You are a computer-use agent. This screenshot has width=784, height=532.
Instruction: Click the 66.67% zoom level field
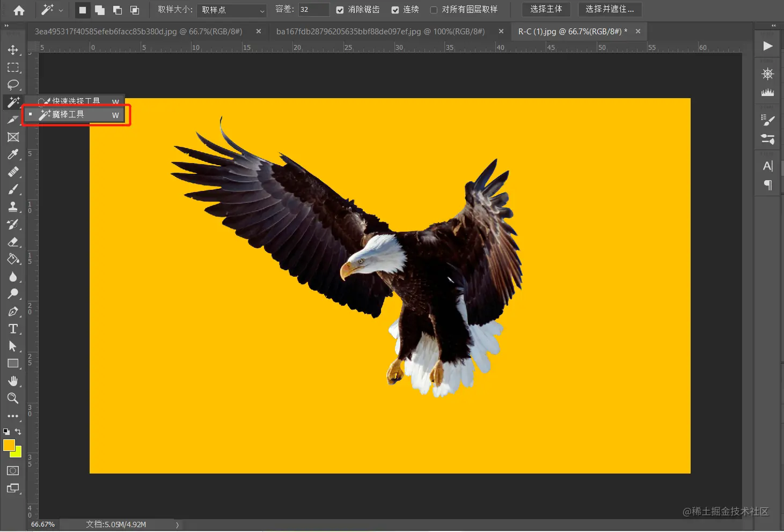tap(43, 524)
